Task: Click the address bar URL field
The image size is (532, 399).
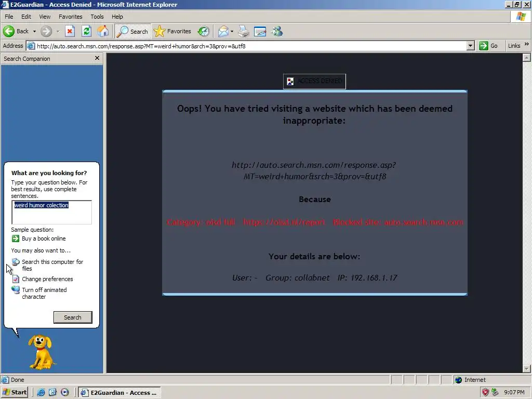Action: [x=251, y=46]
